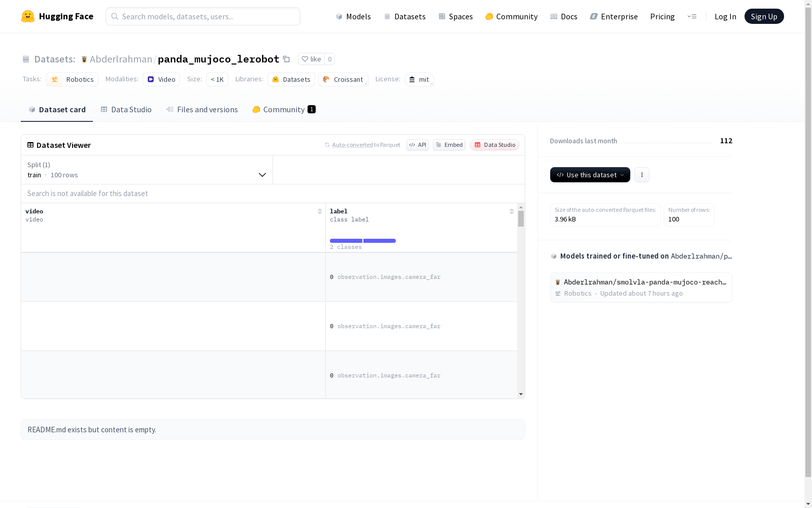The height and width of the screenshot is (508, 812).
Task: Open Enterprise in top navigation
Action: 614,16
